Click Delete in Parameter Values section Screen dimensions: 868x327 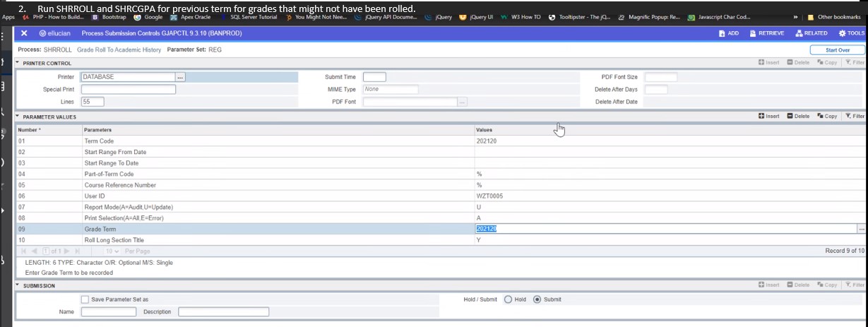(x=798, y=116)
